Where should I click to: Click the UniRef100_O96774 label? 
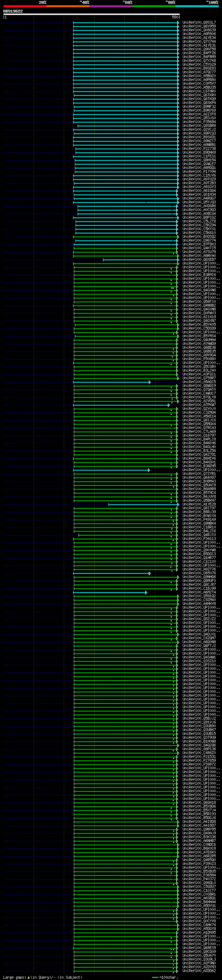click(199, 241)
